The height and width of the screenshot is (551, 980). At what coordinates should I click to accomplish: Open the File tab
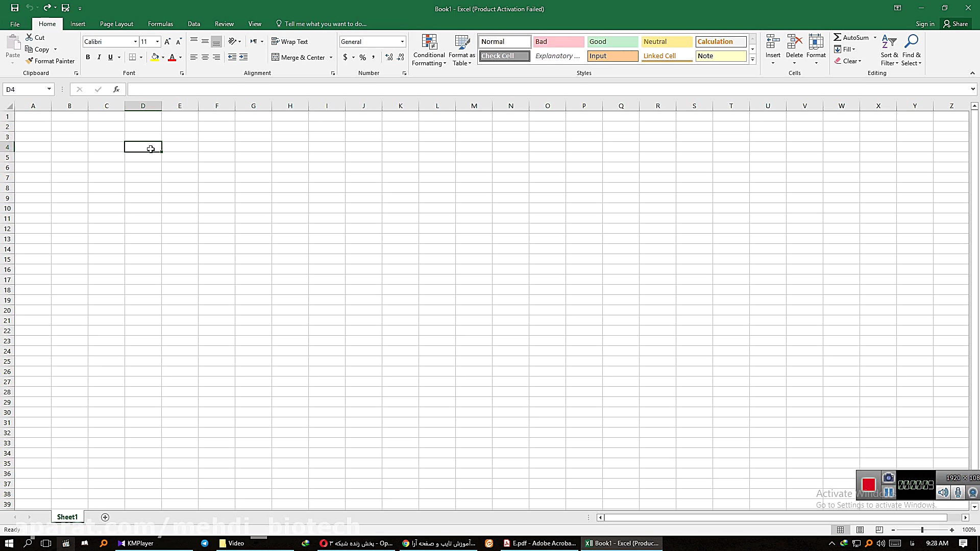pos(15,24)
